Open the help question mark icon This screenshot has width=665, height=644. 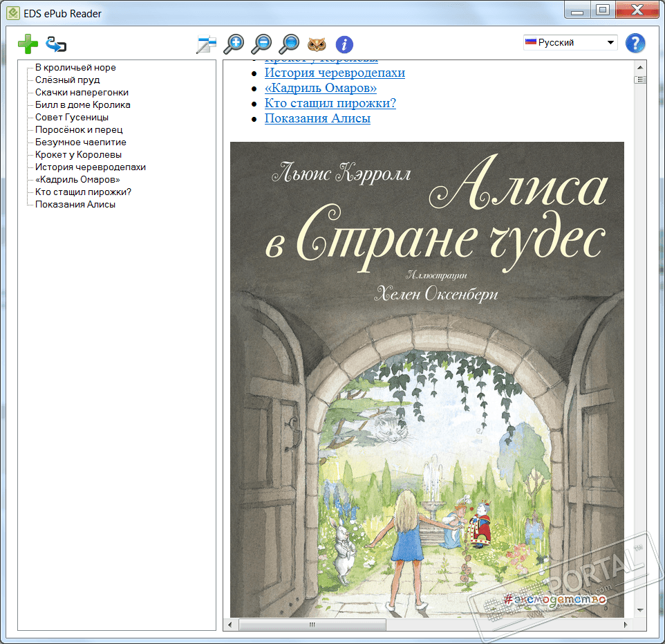(635, 43)
